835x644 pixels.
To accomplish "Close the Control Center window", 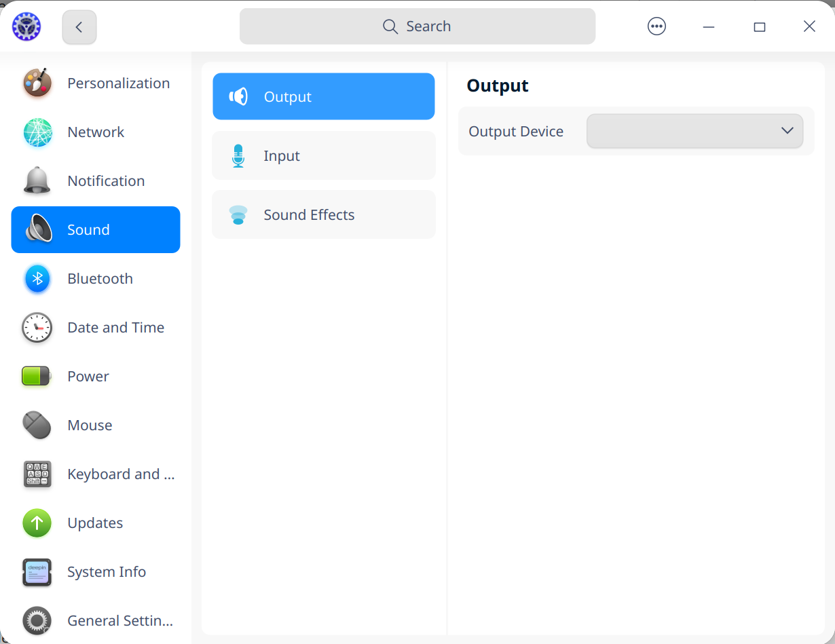I will point(809,26).
